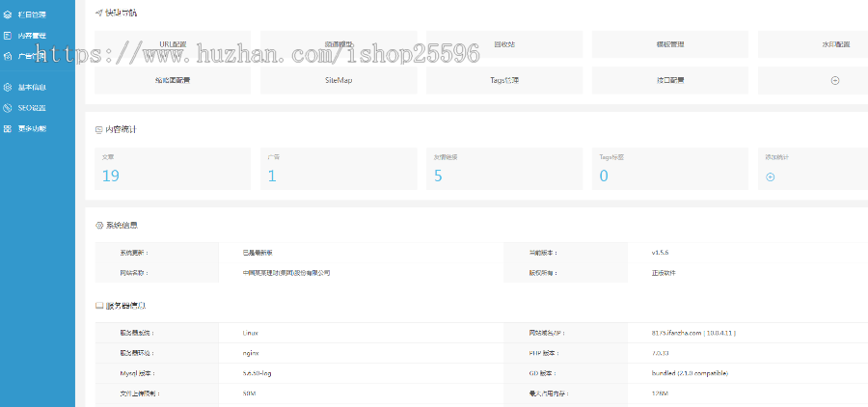Open the 接口配置 quick navigation tile
The image size is (868, 407).
(670, 80)
